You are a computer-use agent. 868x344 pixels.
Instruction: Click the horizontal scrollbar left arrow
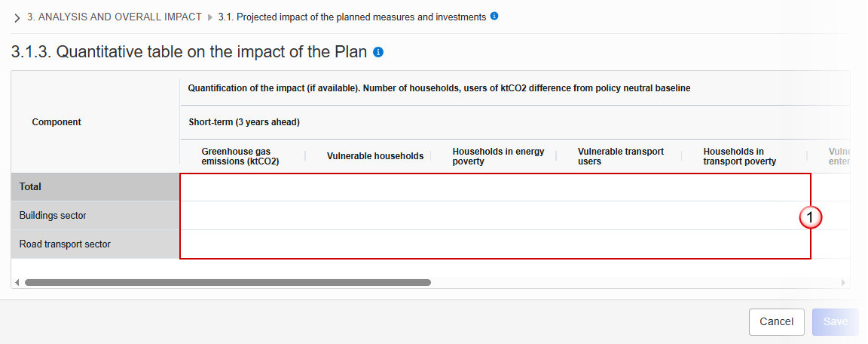pos(17,282)
